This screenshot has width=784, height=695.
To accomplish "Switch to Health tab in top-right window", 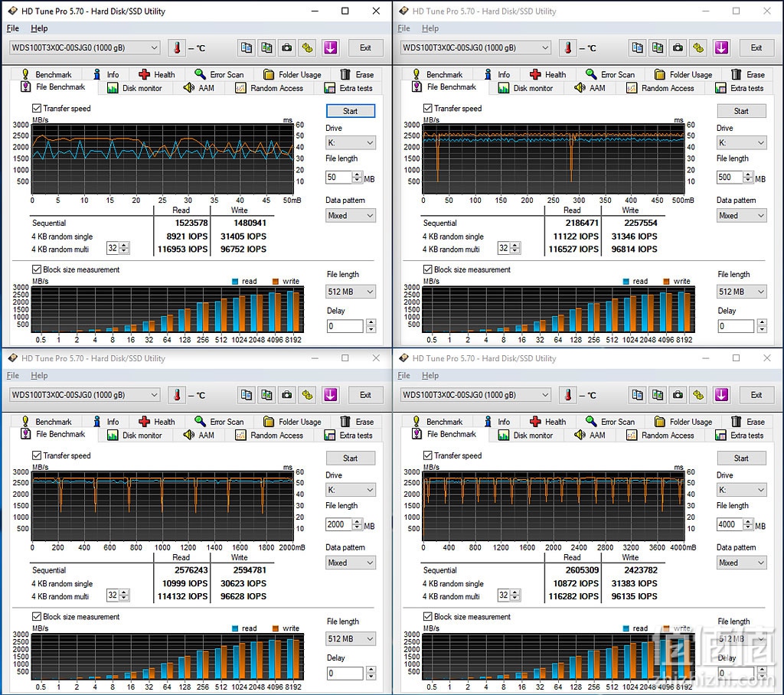I will point(548,74).
